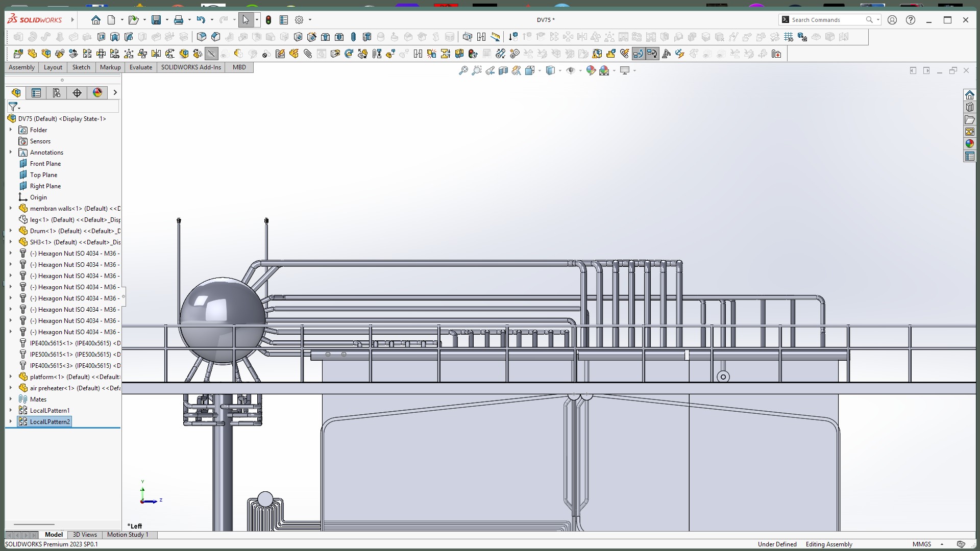
Task: Open a file with the Open icon
Action: [133, 20]
